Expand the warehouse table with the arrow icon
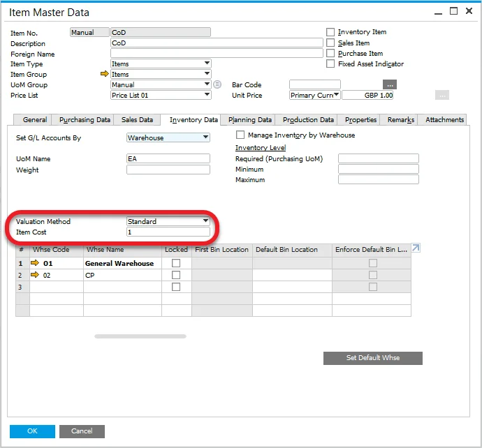 [416, 248]
